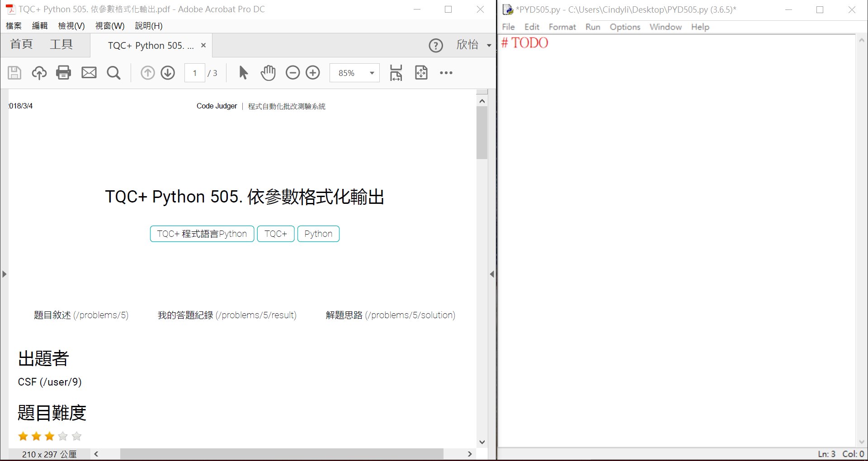
Task: Click the third difficulty star
Action: pyautogui.click(x=50, y=436)
